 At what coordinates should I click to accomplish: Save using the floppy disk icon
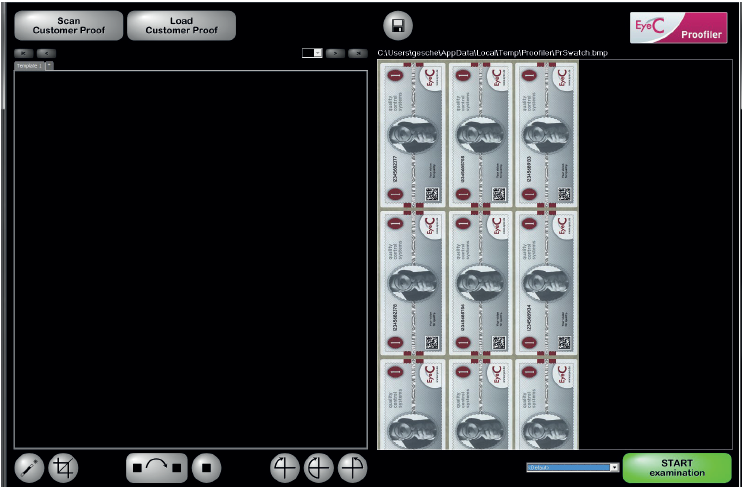[x=398, y=26]
